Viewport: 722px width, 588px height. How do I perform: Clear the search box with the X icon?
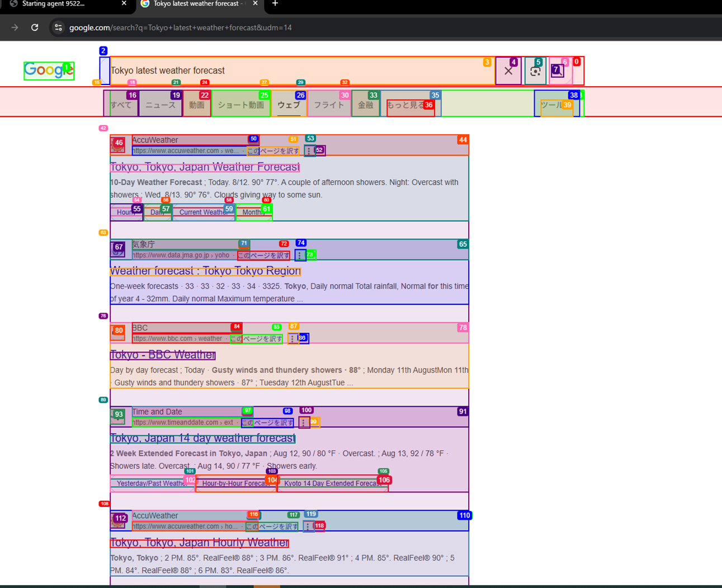coord(508,70)
